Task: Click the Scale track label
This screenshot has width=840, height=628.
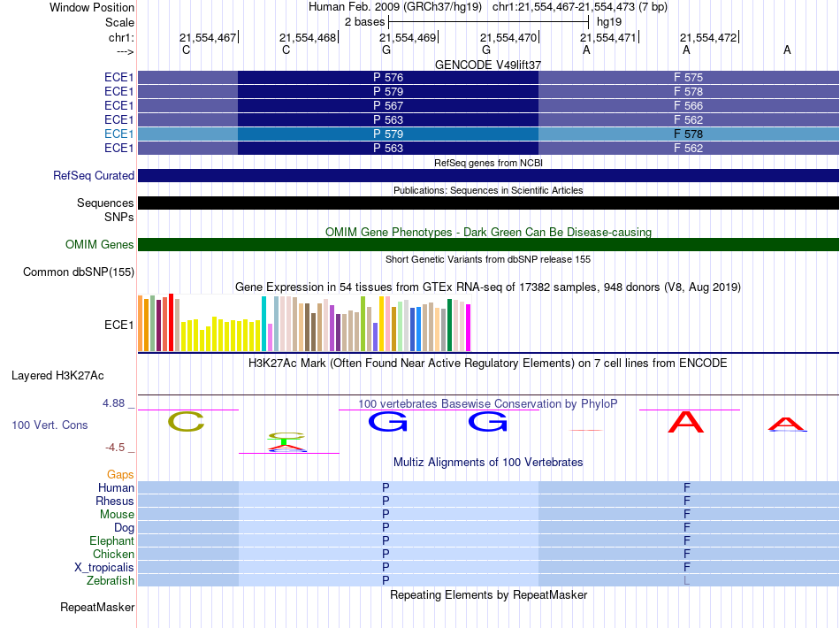Action: click(119, 22)
